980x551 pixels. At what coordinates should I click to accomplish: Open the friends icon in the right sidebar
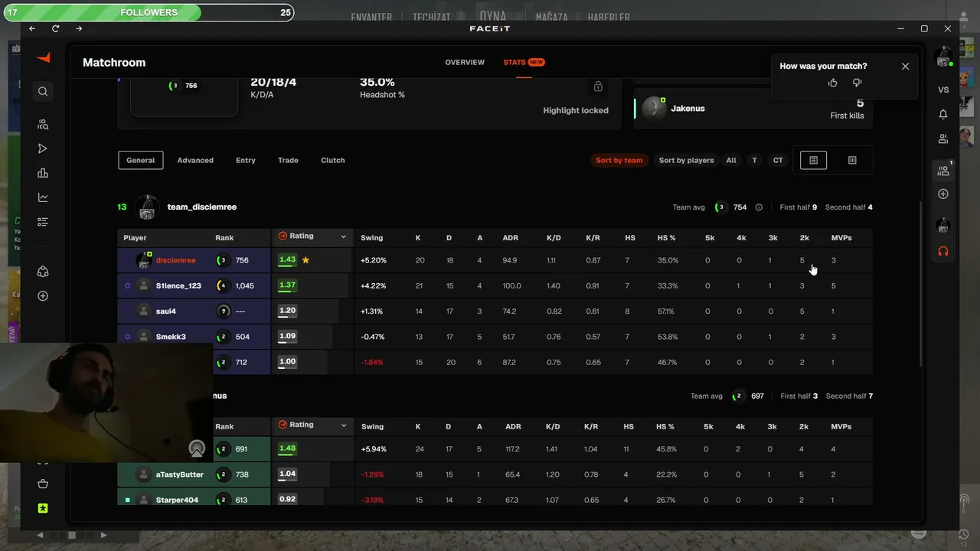943,139
